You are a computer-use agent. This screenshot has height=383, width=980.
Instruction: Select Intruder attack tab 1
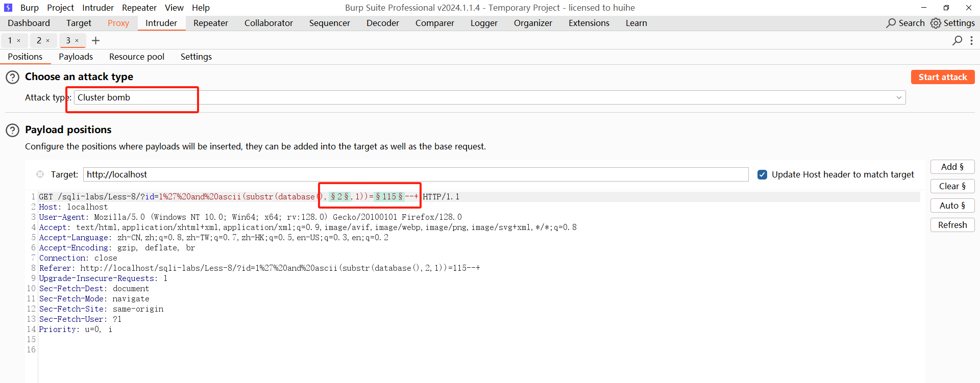tap(10, 40)
